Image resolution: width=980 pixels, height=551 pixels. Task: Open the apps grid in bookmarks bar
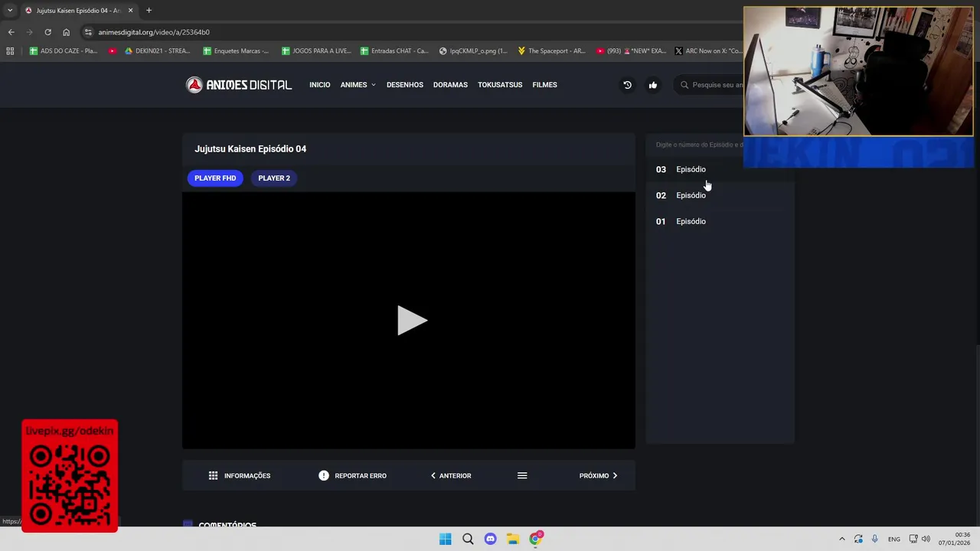pos(10,51)
